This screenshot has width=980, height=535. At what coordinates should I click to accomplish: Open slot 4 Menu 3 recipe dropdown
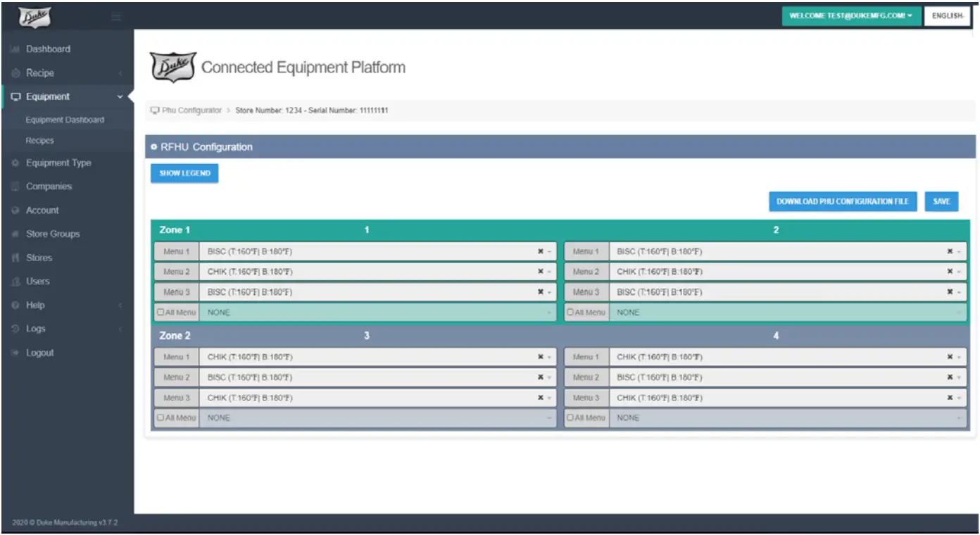(x=788, y=398)
